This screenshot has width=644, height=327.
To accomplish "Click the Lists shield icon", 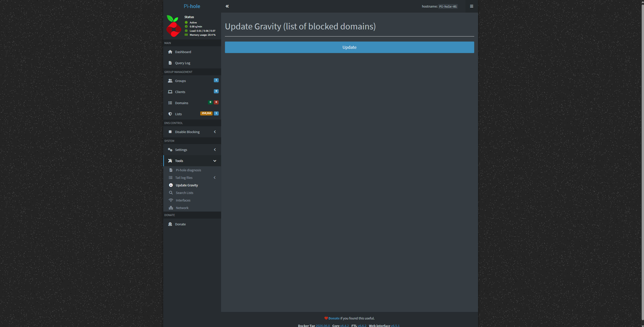I will pyautogui.click(x=170, y=114).
